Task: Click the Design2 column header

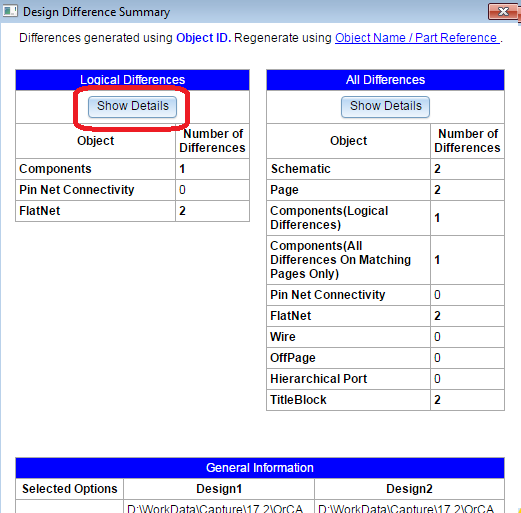Action: (x=409, y=489)
